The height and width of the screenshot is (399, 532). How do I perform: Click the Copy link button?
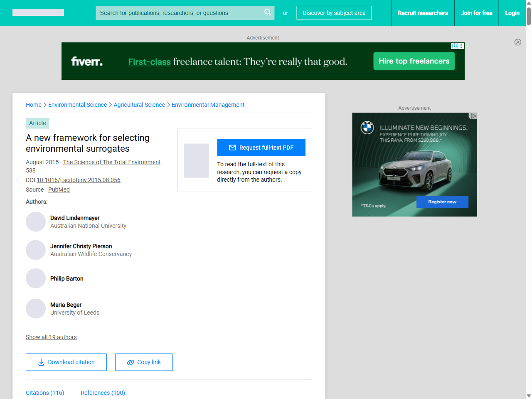(144, 362)
